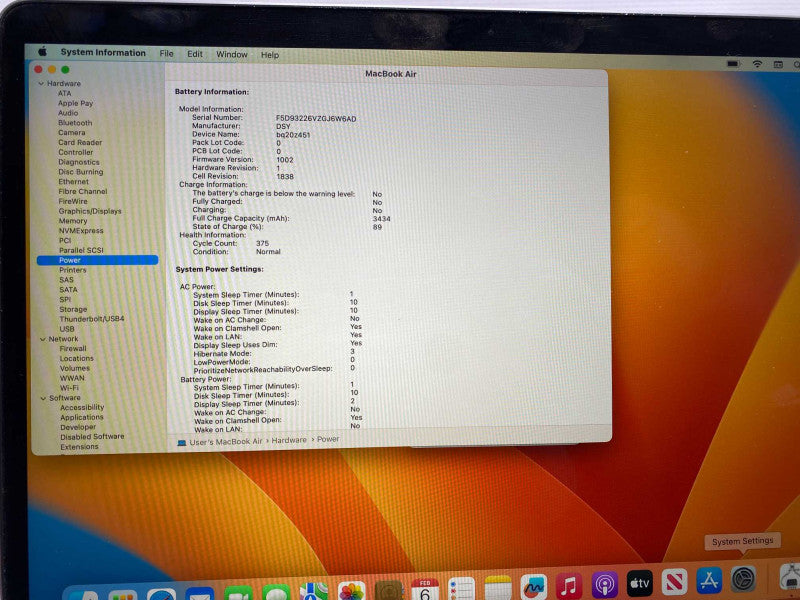Open Mail from the Dock
This screenshot has height=600, width=800.
[x=199, y=594]
